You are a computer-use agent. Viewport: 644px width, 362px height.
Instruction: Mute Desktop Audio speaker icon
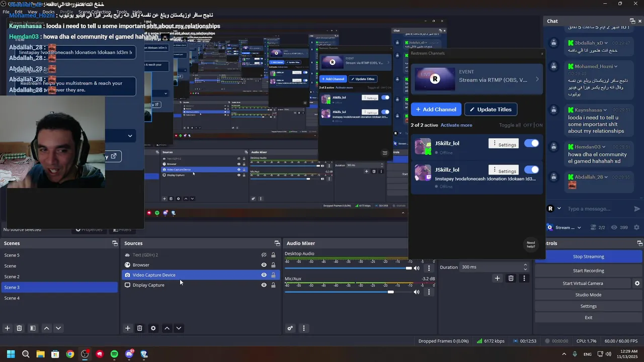(416, 268)
